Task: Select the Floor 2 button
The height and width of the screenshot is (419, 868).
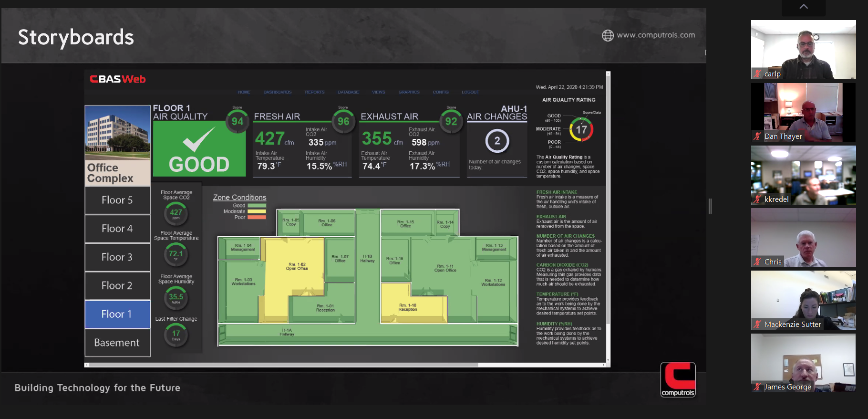Action: [x=117, y=285]
